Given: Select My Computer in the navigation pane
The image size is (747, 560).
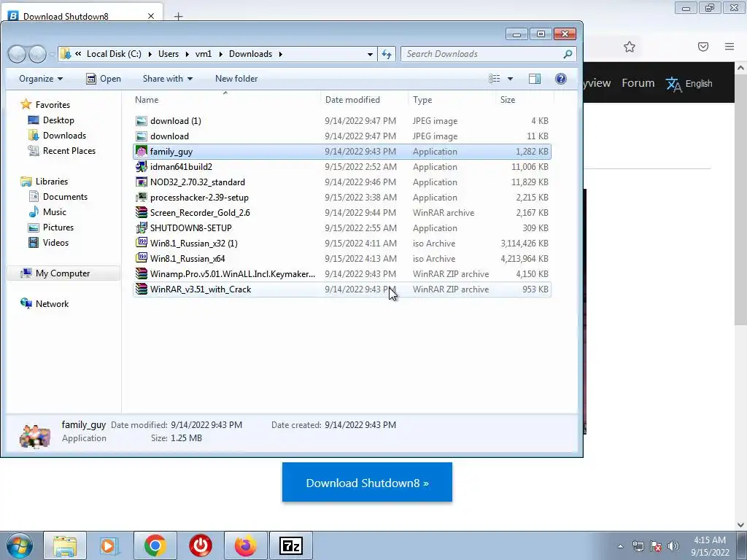Looking at the screenshot, I should [x=63, y=273].
